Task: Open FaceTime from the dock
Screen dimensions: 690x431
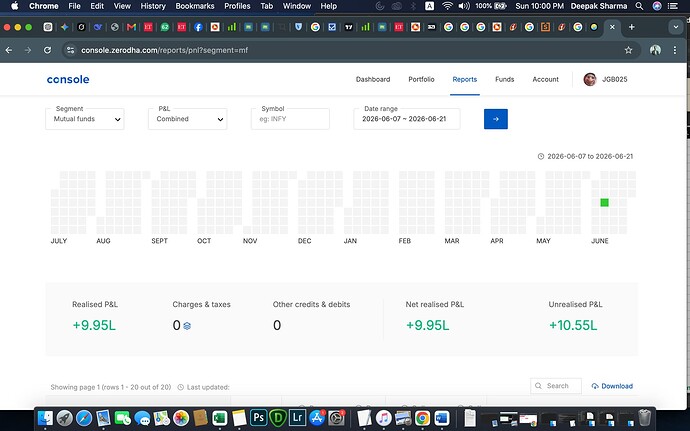Action: [x=123, y=418]
